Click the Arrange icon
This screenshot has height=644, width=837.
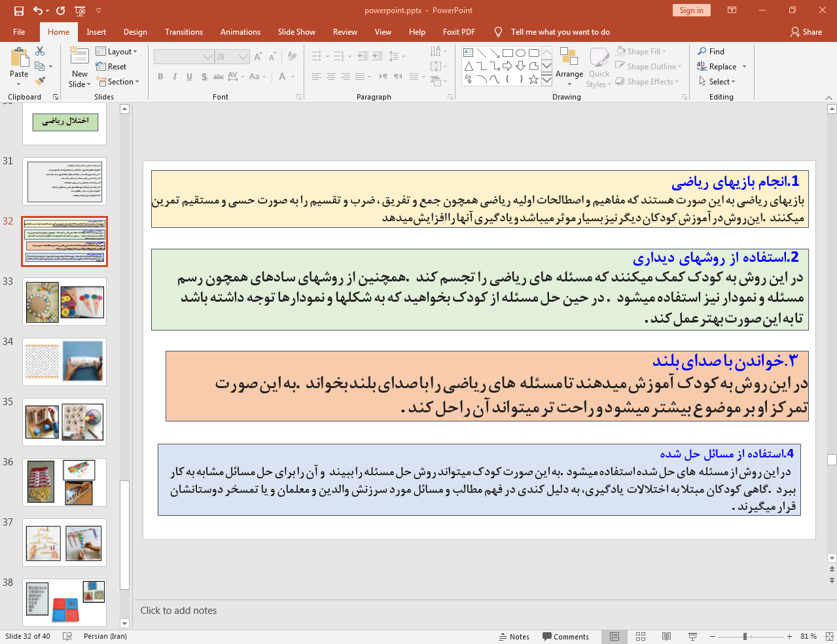tap(569, 57)
